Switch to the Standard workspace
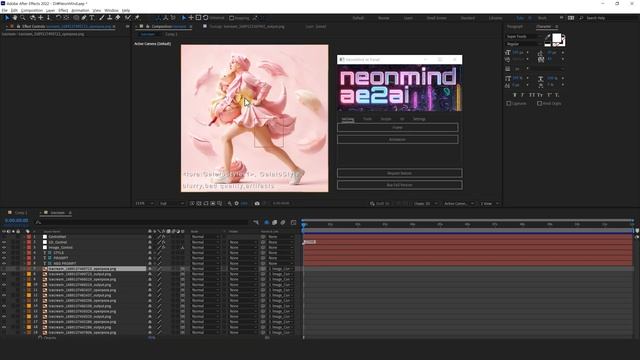 (467, 18)
